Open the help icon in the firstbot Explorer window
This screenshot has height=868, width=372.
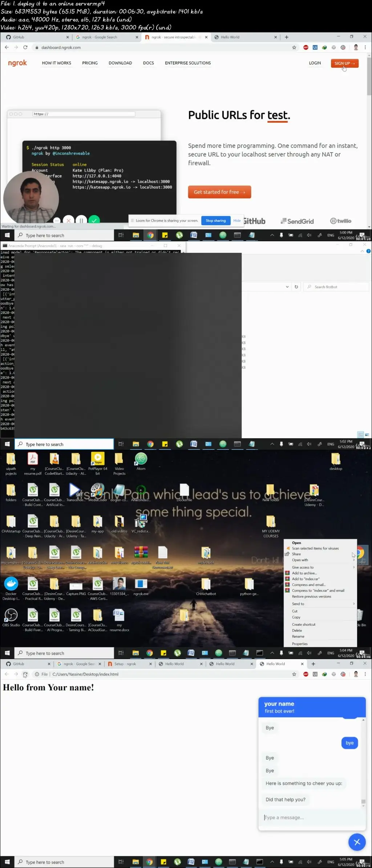pos(368,251)
